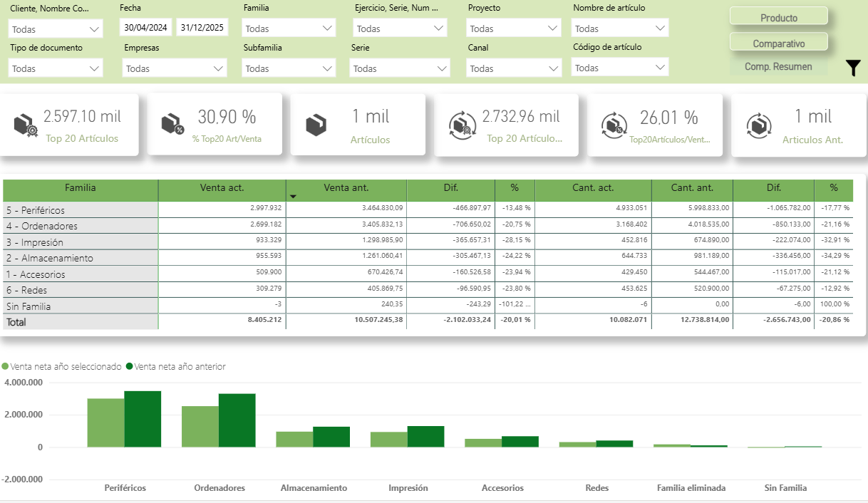Click the Cant. act. column header
The image size is (868, 503).
592,188
